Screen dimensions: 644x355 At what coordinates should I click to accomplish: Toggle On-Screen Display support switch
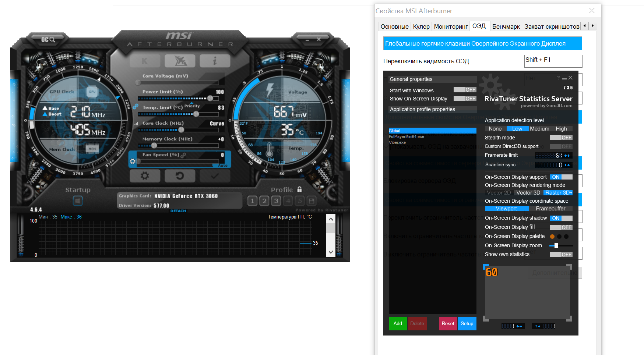tap(561, 177)
